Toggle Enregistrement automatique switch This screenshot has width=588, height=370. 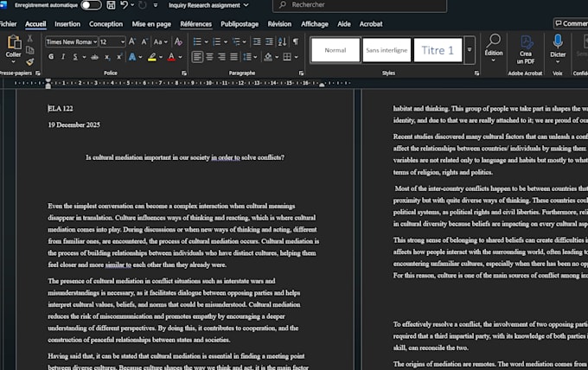click(x=91, y=5)
